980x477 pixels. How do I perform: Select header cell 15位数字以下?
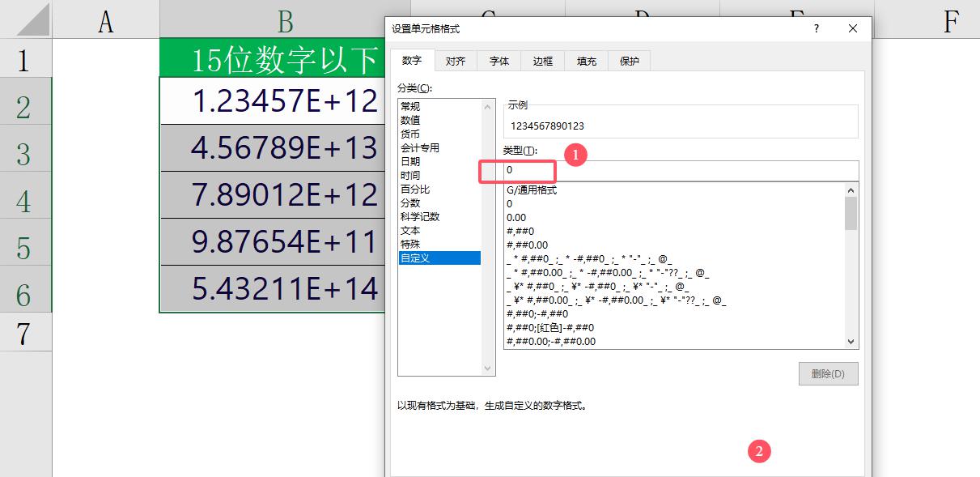coord(272,57)
